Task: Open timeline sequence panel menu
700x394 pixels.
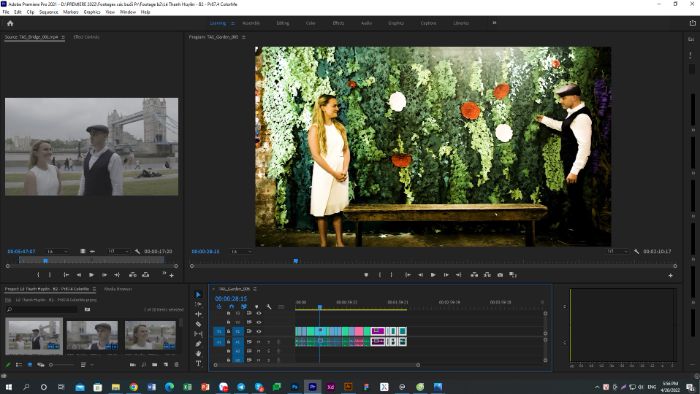Action: (x=255, y=289)
